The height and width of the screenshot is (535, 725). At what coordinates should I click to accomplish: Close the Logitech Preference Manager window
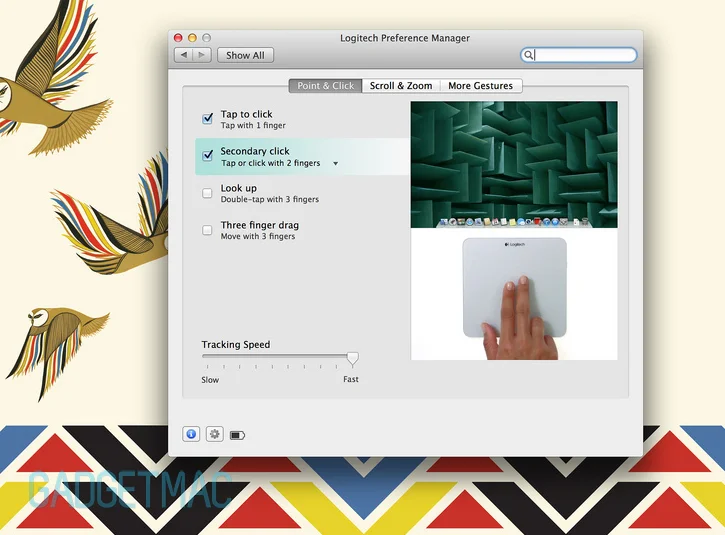[x=178, y=37]
